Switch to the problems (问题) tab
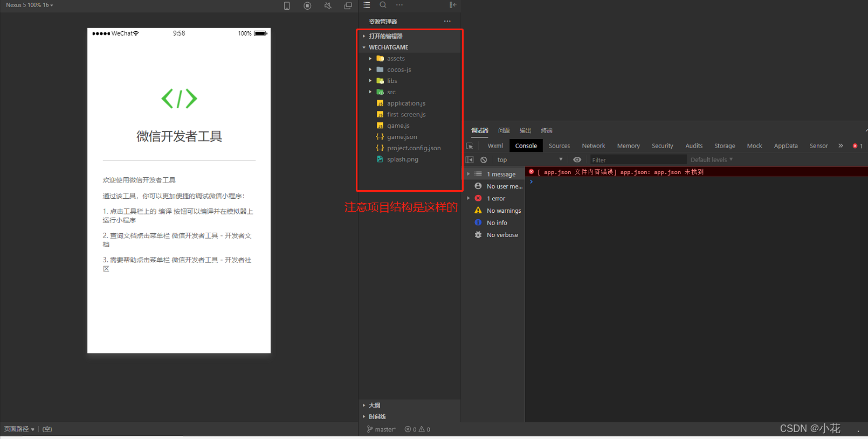Screen dimensions: 868x439 click(x=504, y=130)
